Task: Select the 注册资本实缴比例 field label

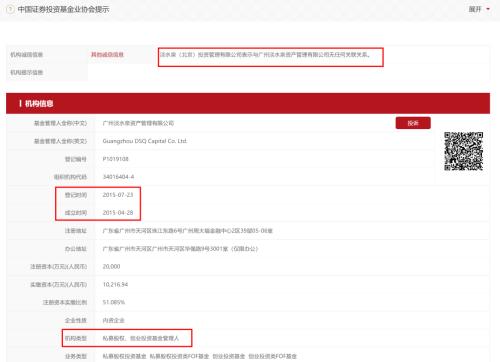Action: click(x=65, y=302)
